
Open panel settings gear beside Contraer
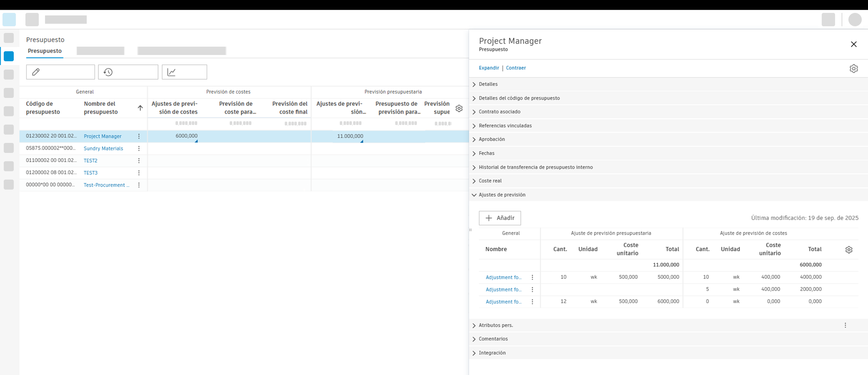(x=853, y=68)
